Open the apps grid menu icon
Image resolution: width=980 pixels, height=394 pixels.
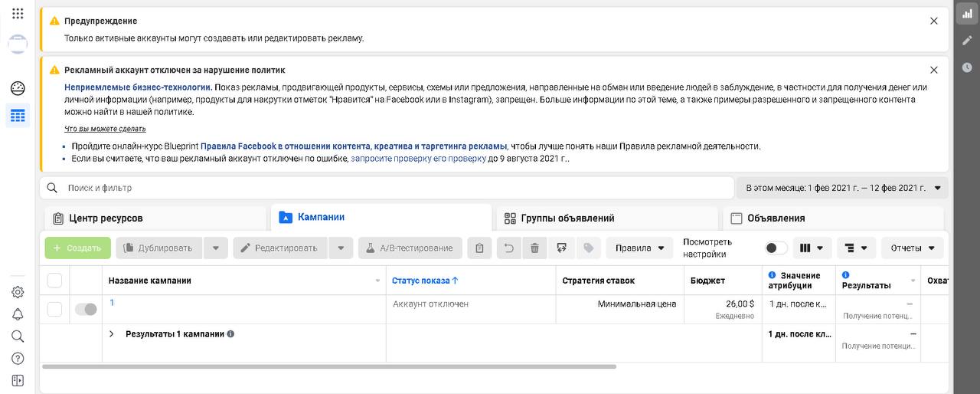tap(18, 14)
